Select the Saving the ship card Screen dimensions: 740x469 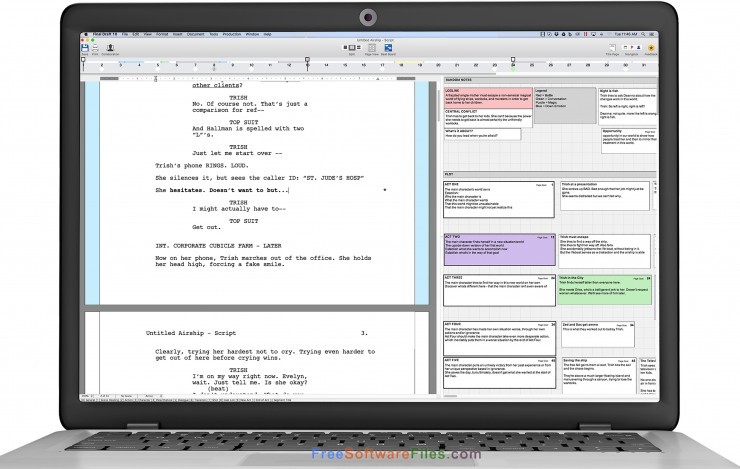point(599,376)
